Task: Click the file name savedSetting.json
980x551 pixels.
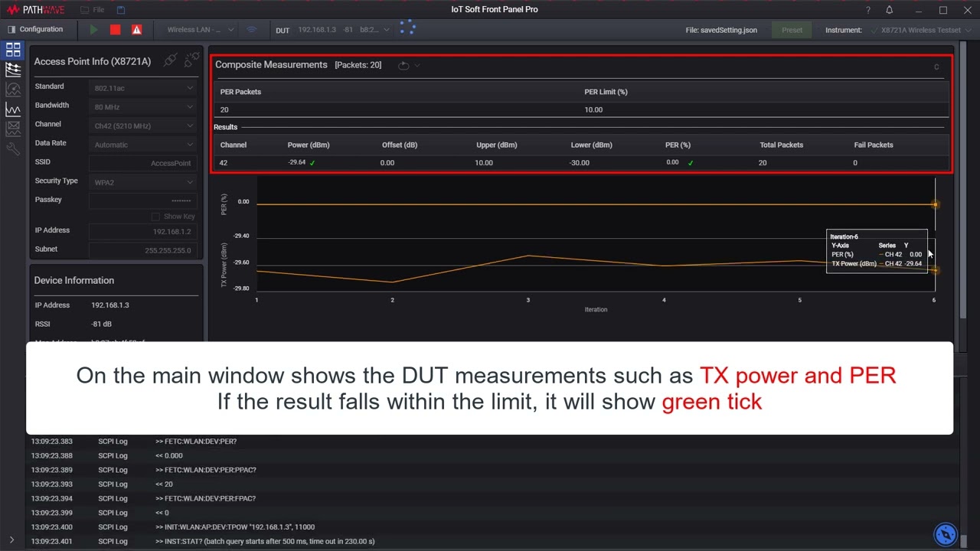Action: click(721, 30)
